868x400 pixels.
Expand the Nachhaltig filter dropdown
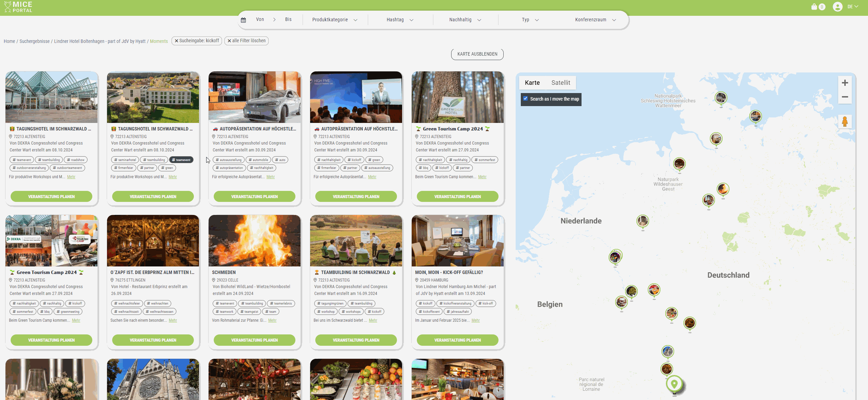tap(465, 20)
